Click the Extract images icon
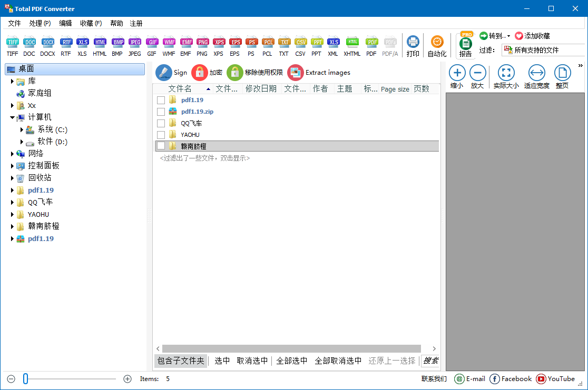 [296, 73]
